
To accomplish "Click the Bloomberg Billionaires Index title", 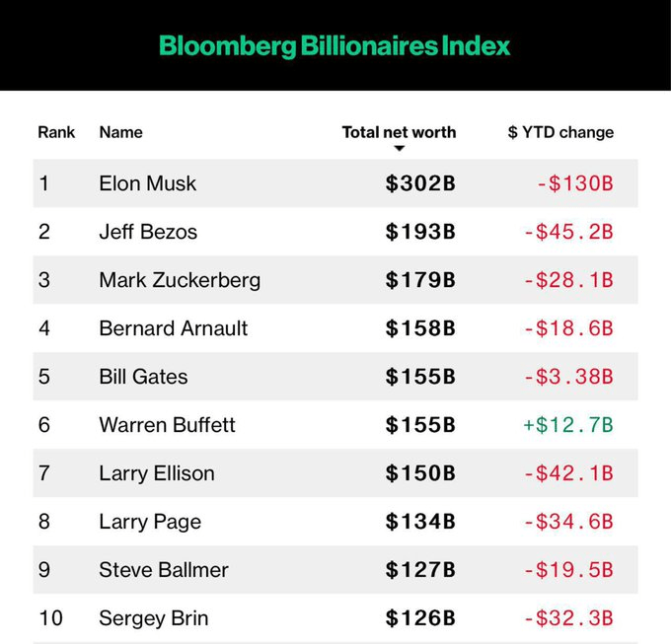I will click(x=335, y=45).
